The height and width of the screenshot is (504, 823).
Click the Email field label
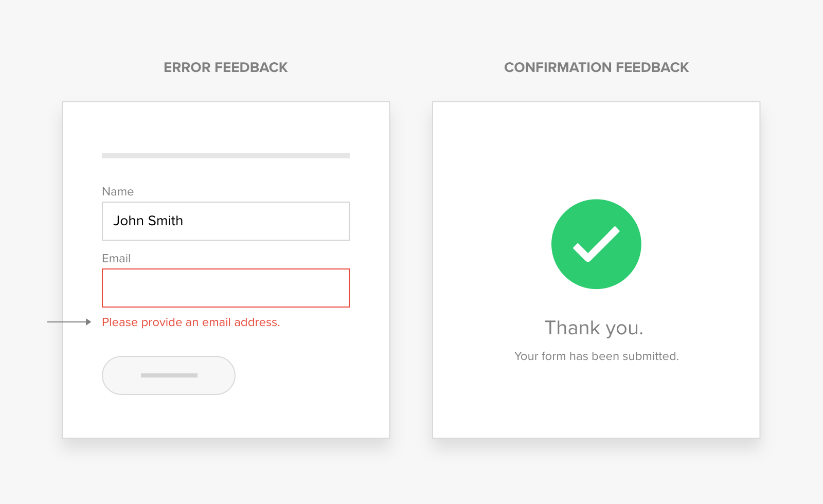(116, 258)
